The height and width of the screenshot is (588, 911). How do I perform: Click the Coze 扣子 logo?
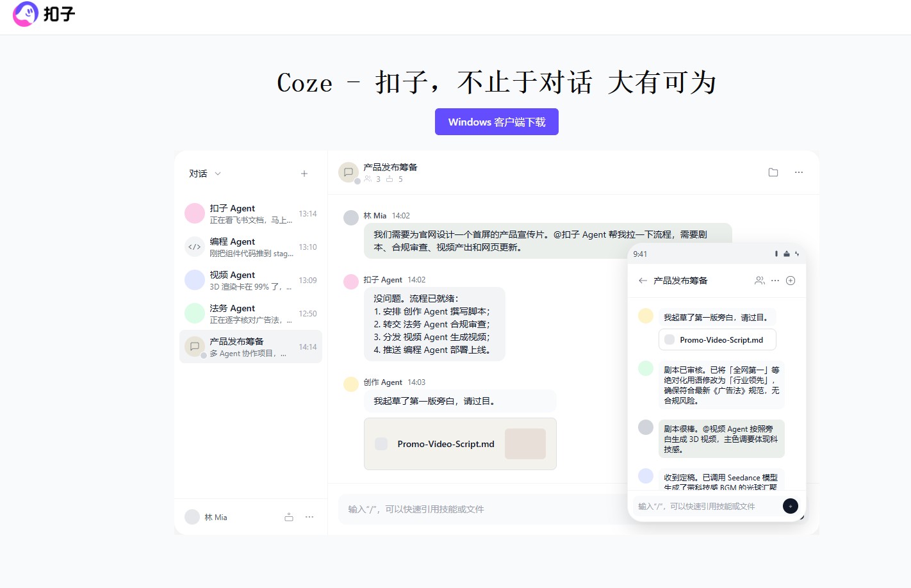(44, 13)
